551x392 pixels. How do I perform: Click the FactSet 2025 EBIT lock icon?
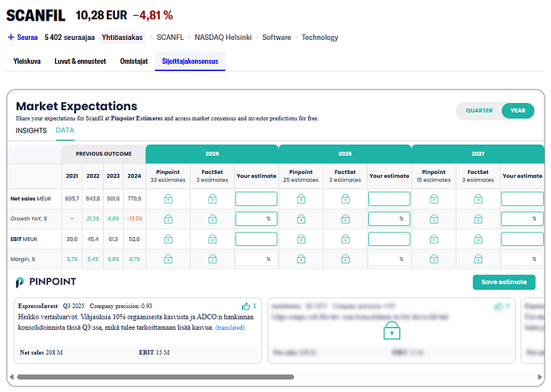212,239
